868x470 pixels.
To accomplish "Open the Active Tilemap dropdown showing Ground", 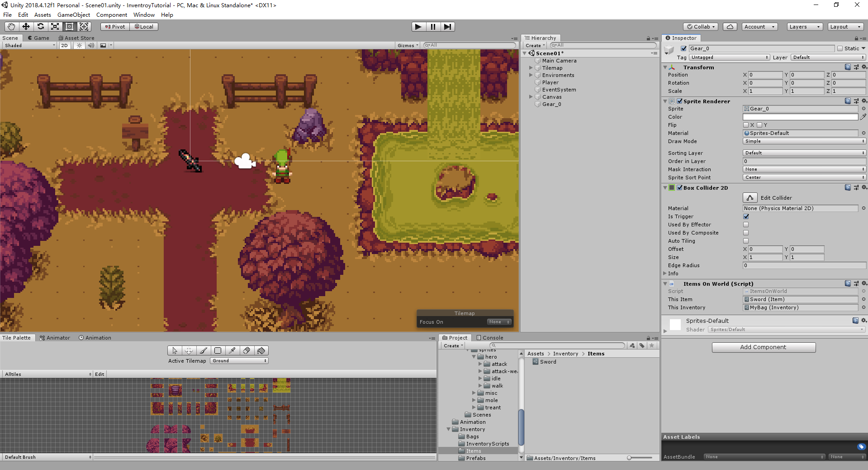I will 239,360.
